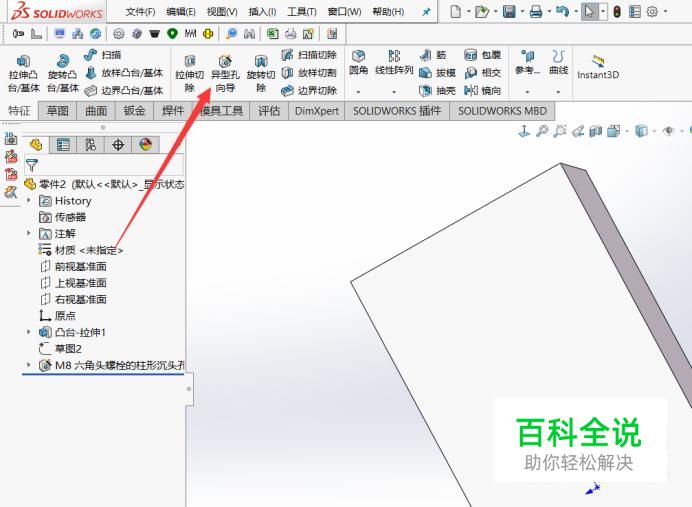Select the Extruded Boss/Base (拉伸凸台/基体) tool
Image resolution: width=692 pixels, height=507 pixels.
pyautogui.click(x=23, y=73)
